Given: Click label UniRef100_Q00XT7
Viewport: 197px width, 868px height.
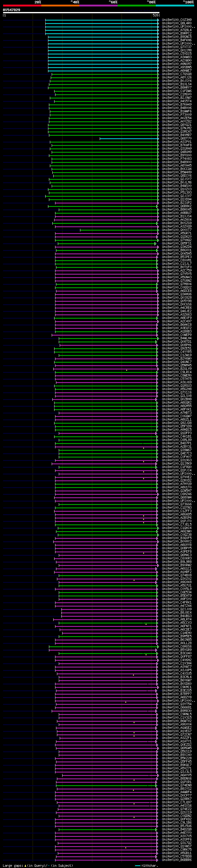Looking at the screenshot, I should pyautogui.click(x=177, y=230).
